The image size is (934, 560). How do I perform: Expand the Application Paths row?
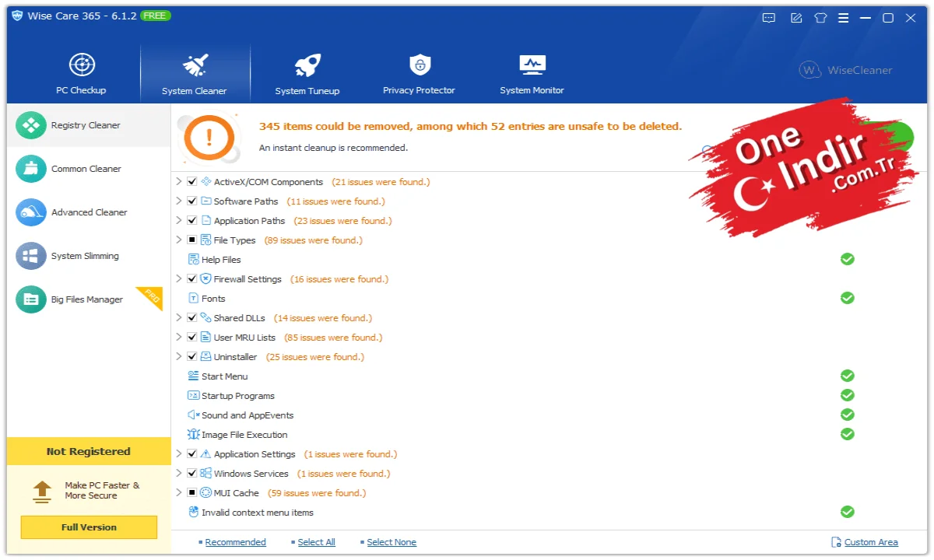pos(179,221)
